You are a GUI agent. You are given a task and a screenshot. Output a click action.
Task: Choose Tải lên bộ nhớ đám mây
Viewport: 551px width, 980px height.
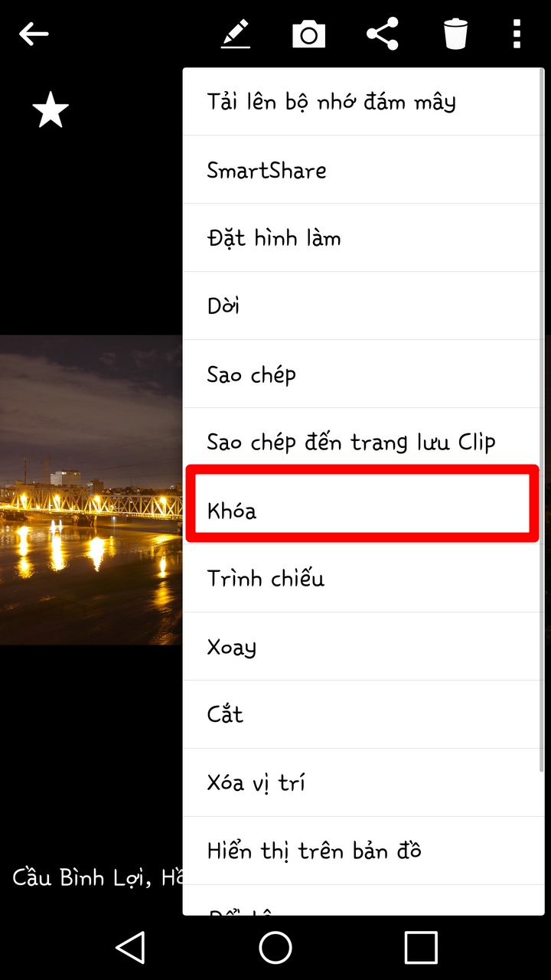pyautogui.click(x=363, y=102)
